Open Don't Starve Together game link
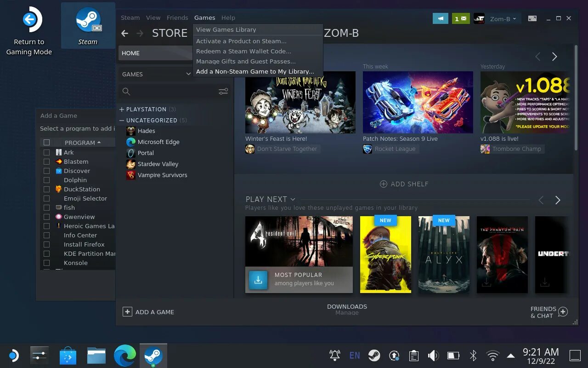 point(287,149)
